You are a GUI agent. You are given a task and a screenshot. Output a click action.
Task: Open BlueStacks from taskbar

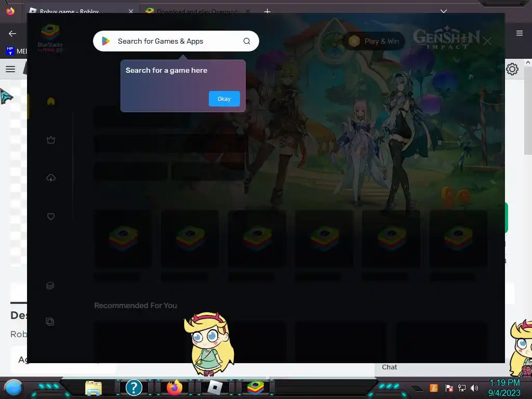tap(256, 388)
